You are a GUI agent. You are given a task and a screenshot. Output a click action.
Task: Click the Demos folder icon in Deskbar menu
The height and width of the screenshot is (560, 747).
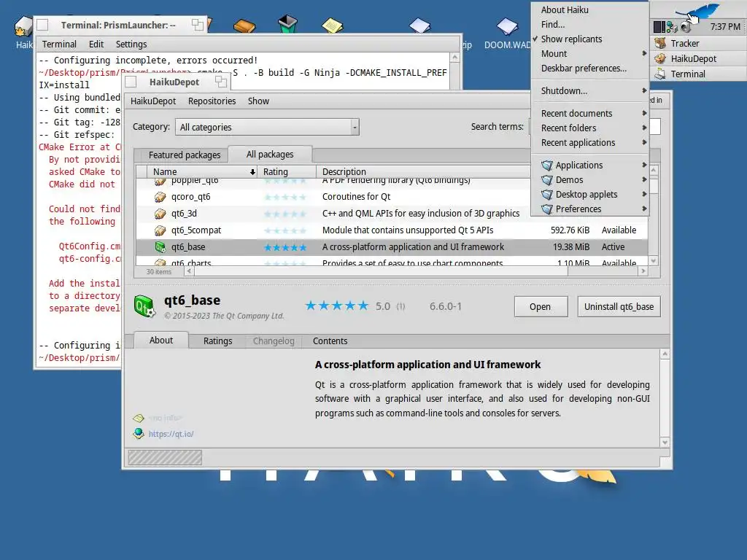547,180
